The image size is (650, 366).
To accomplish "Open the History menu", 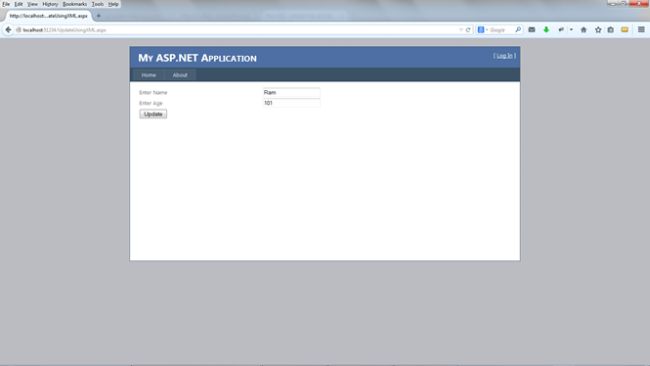I will click(50, 4).
